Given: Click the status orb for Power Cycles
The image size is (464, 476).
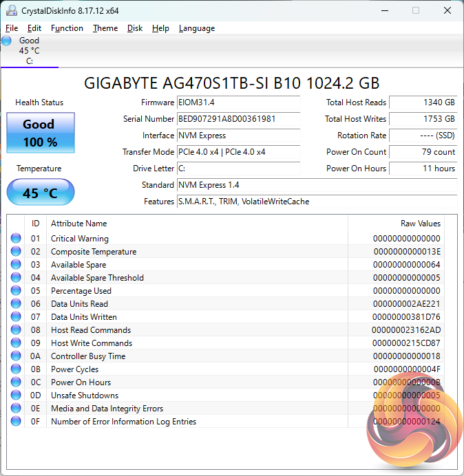Looking at the screenshot, I should click(x=16, y=369).
